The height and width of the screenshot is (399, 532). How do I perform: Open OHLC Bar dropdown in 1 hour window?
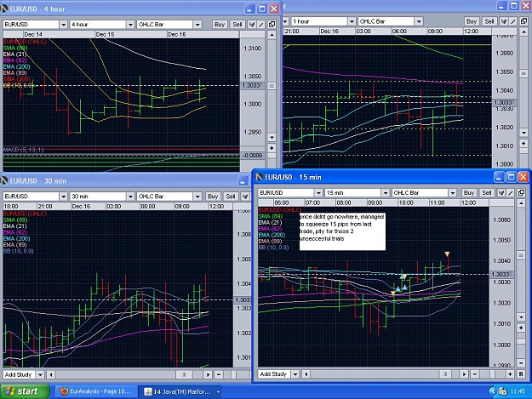coord(419,21)
